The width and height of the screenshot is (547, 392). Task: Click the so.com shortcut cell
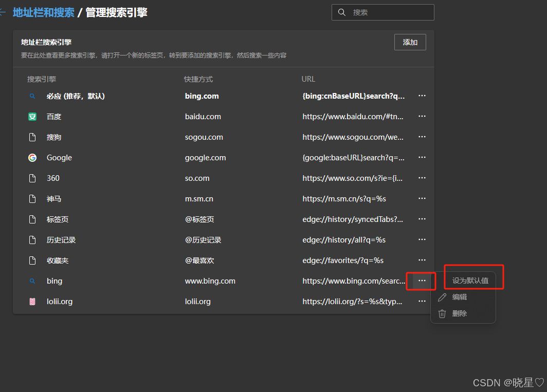tap(197, 179)
